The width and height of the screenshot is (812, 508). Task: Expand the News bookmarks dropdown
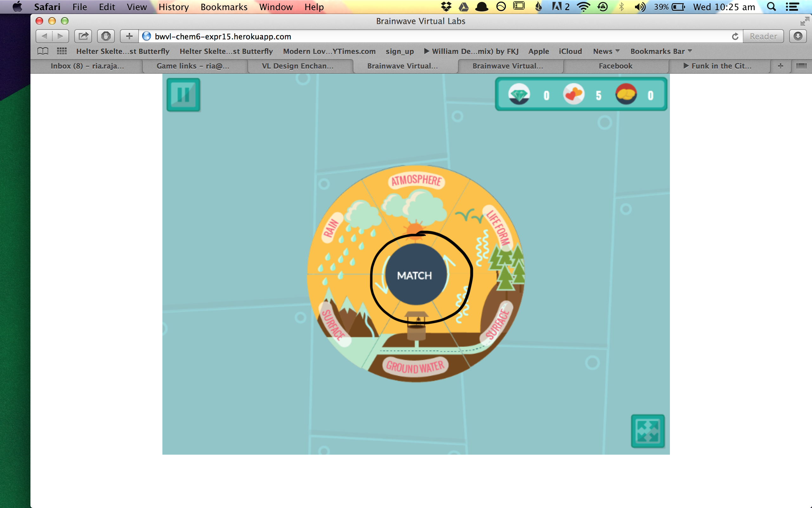tap(606, 51)
